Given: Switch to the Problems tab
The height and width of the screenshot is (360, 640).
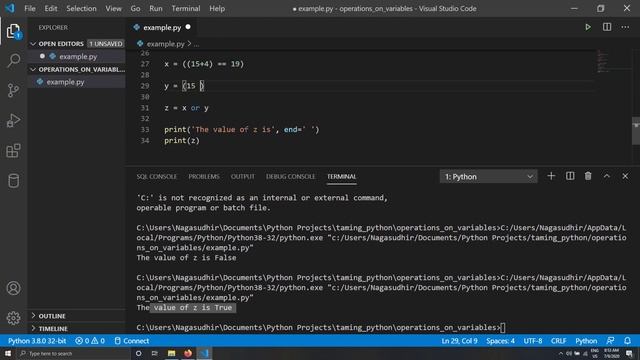Looking at the screenshot, I should (204, 176).
